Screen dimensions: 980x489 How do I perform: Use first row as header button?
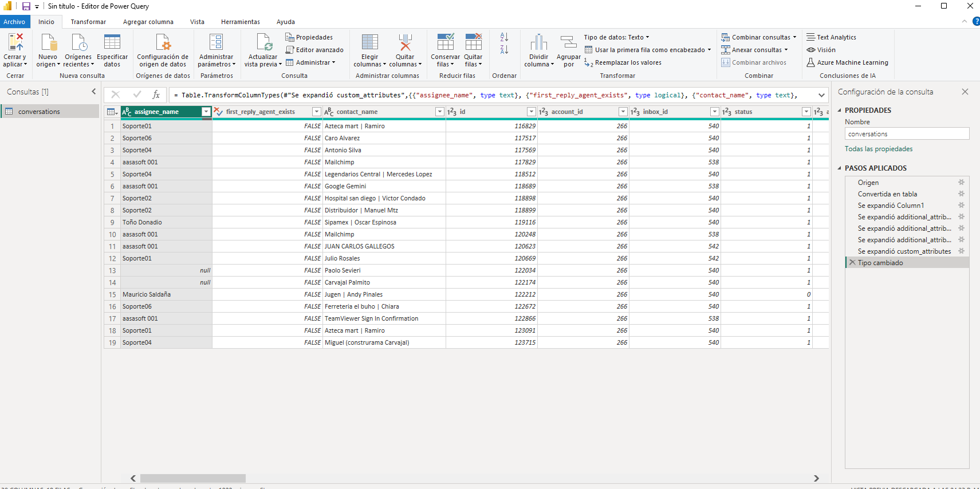(x=647, y=50)
